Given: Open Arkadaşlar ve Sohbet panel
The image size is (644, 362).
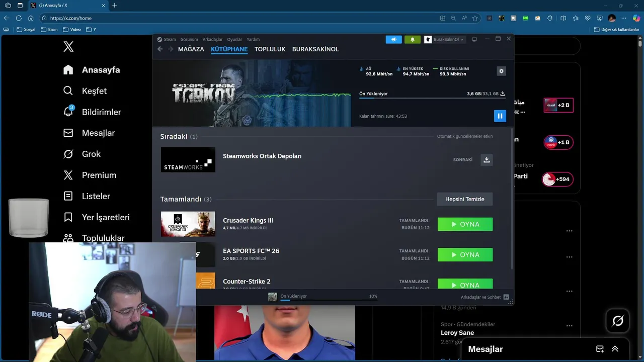Looking at the screenshot, I should (485, 297).
